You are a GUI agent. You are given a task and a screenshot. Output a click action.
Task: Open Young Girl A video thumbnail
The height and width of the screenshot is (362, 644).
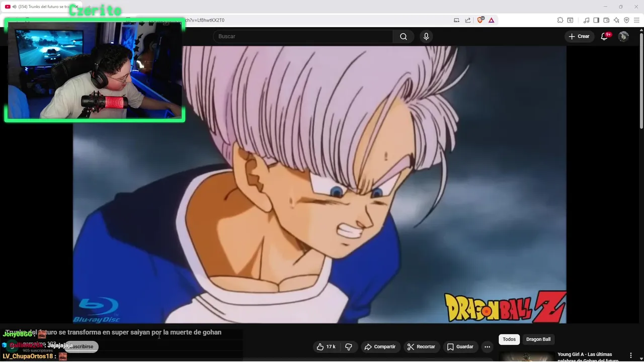527,356
